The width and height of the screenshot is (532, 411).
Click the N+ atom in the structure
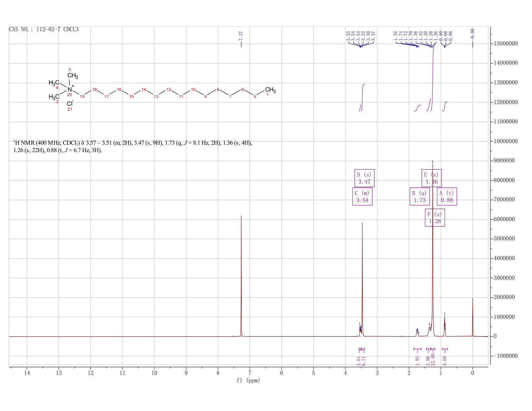tap(70, 89)
